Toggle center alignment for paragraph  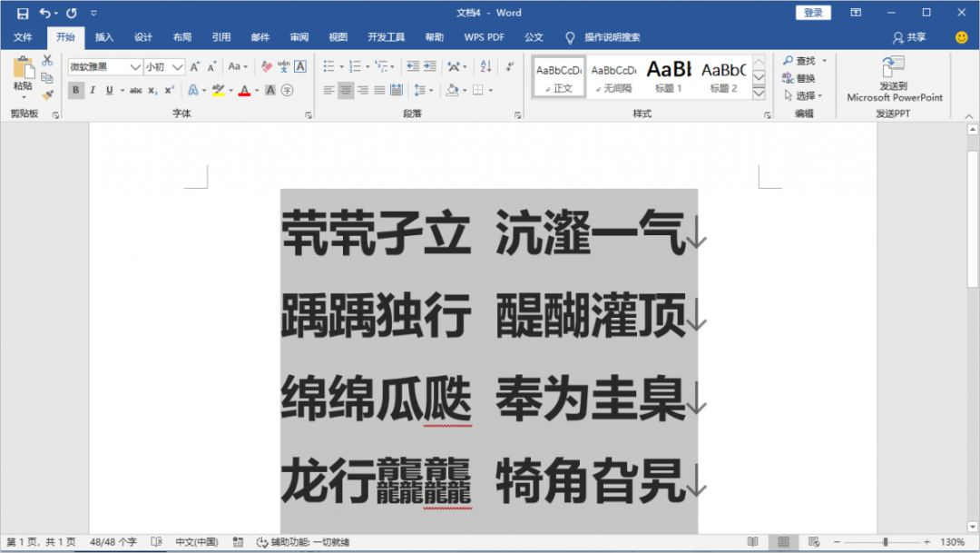[346, 90]
